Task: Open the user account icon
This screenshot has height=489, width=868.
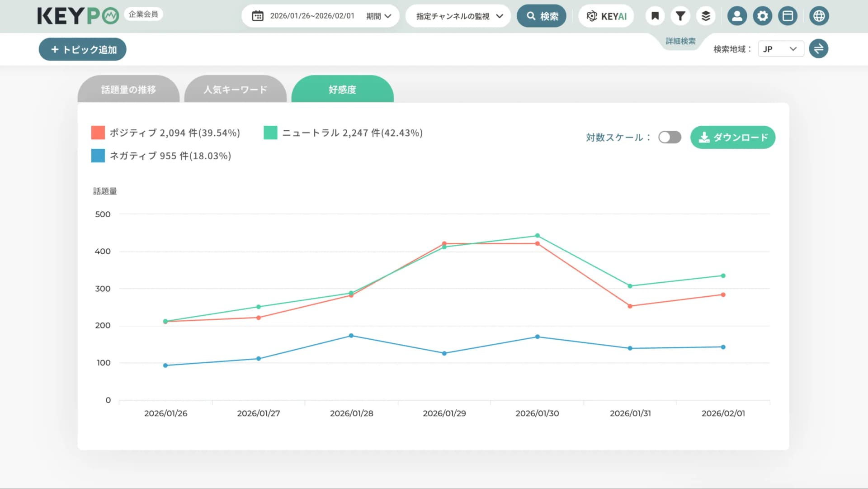Action: click(x=737, y=16)
